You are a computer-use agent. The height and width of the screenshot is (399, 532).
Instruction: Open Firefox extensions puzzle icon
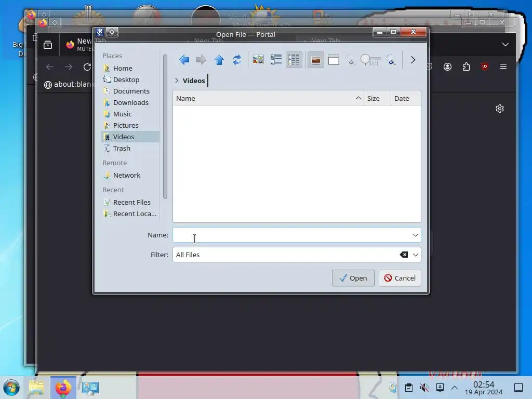click(466, 66)
